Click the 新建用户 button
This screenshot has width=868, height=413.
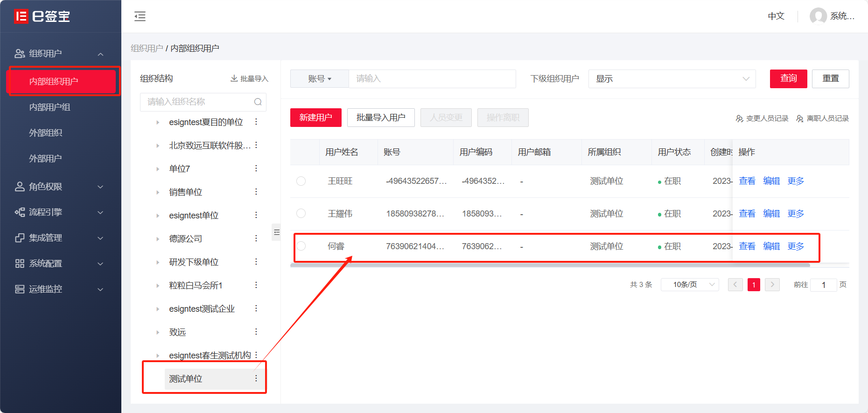click(x=316, y=118)
